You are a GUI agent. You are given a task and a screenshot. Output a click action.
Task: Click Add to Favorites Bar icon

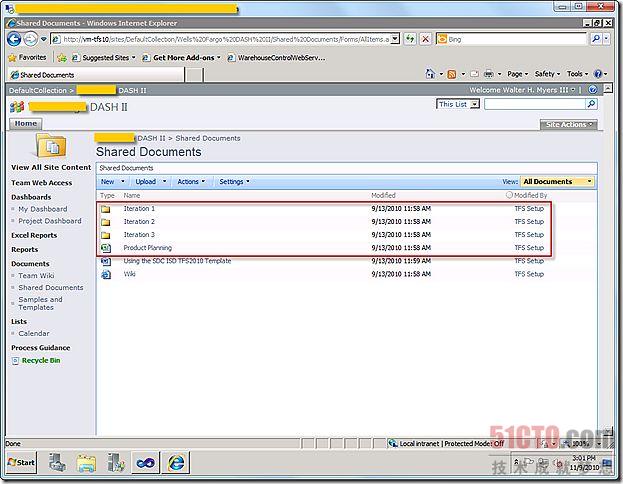click(x=62, y=58)
